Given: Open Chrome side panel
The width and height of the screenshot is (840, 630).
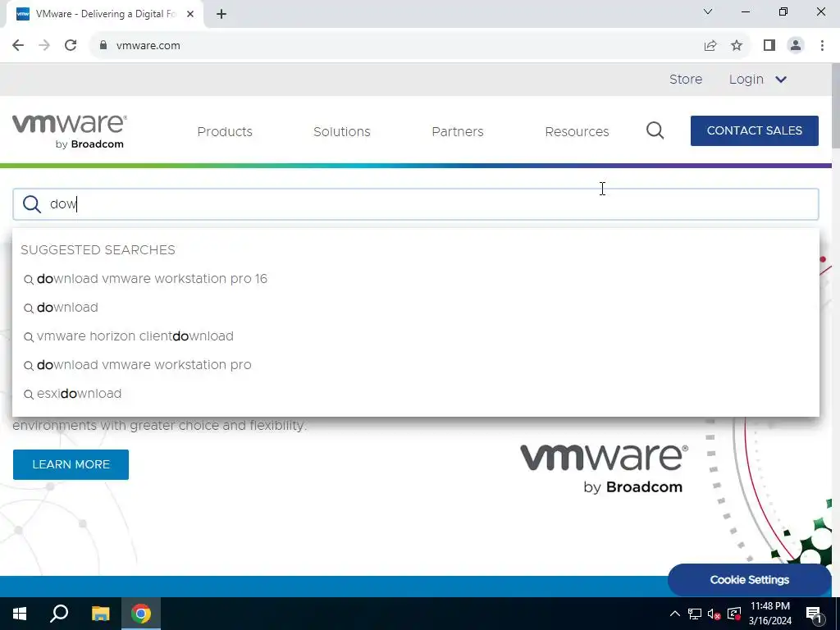Looking at the screenshot, I should pyautogui.click(x=769, y=46).
